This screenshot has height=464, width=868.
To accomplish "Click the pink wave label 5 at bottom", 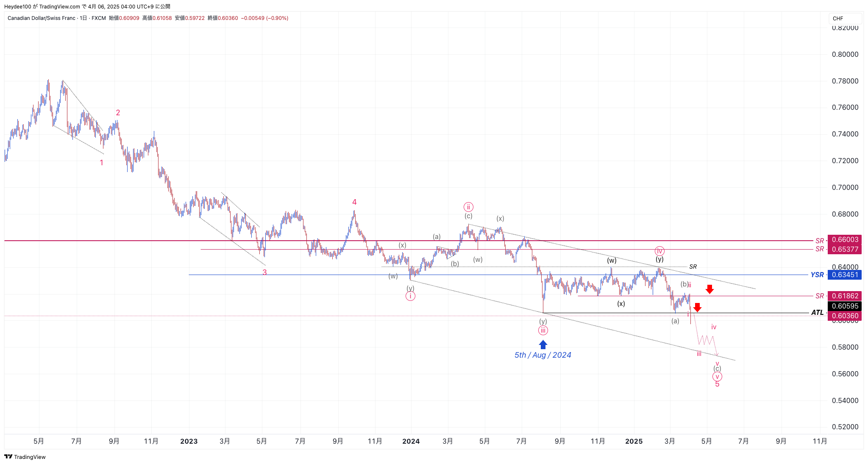I will tap(717, 384).
